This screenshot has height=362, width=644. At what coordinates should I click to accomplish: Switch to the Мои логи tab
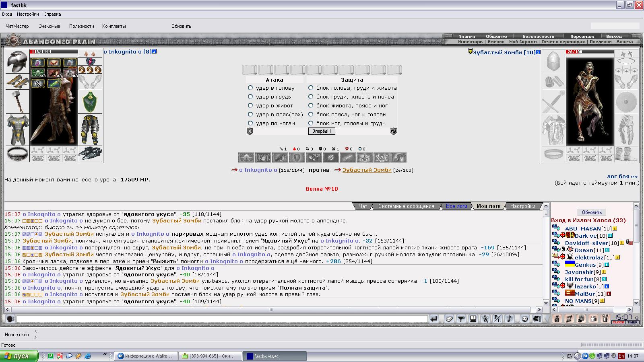pos(488,206)
